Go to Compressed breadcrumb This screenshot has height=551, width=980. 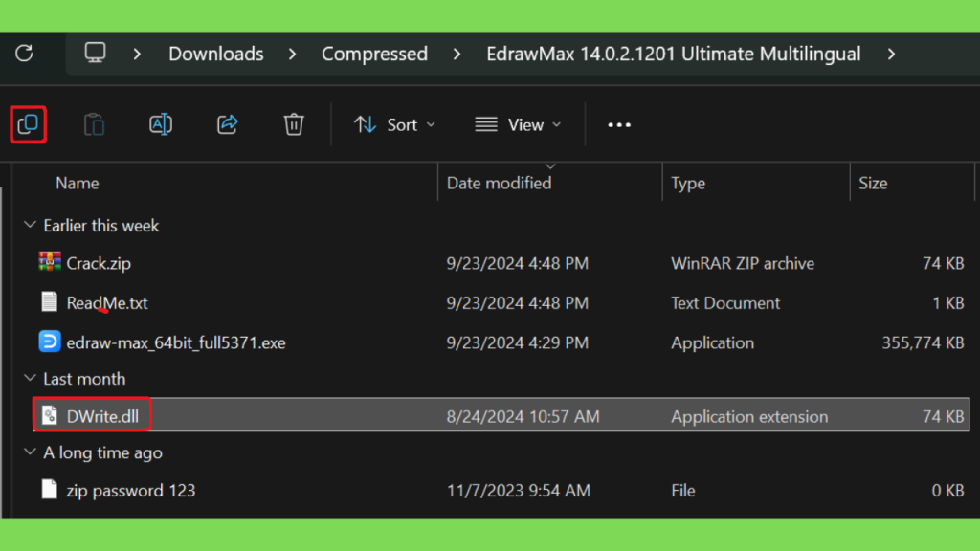tap(374, 54)
